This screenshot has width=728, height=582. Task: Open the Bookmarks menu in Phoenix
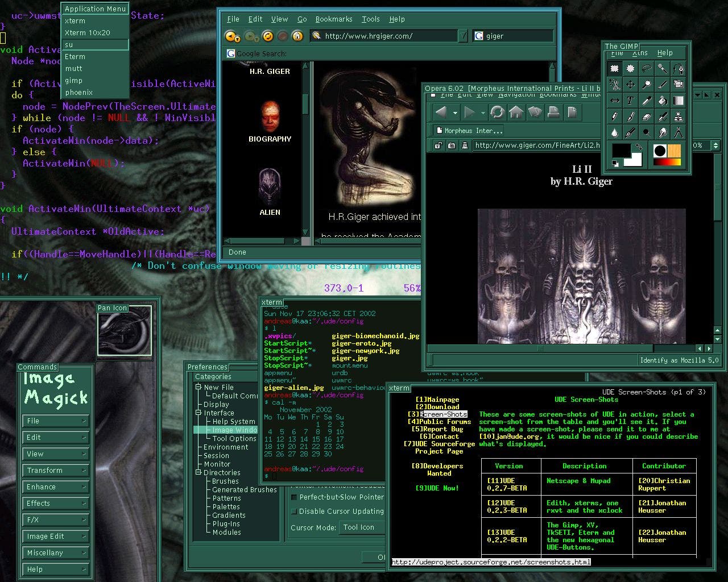click(333, 19)
